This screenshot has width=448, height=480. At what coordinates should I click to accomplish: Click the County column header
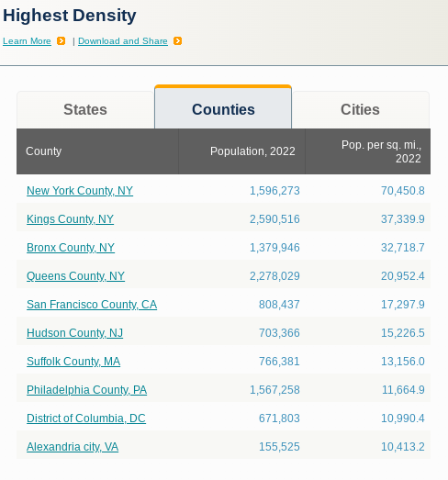point(97,151)
